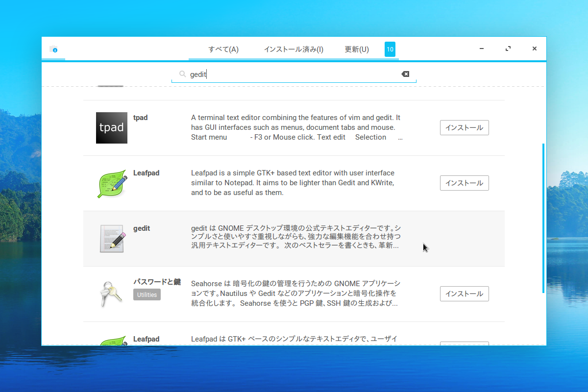
Task: Open the Leafpad Japanese description at bottom
Action: [294, 339]
